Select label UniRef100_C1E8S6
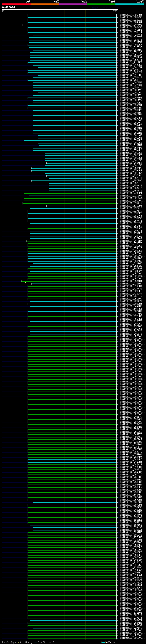Viewport: 146px width, 644px height. (x=131, y=47)
